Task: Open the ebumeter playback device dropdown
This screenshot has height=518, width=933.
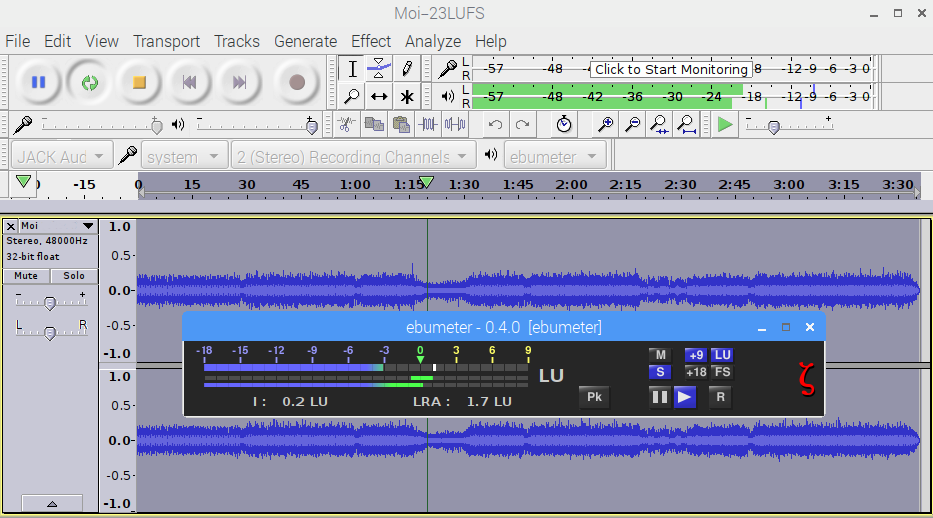Action: coord(555,156)
